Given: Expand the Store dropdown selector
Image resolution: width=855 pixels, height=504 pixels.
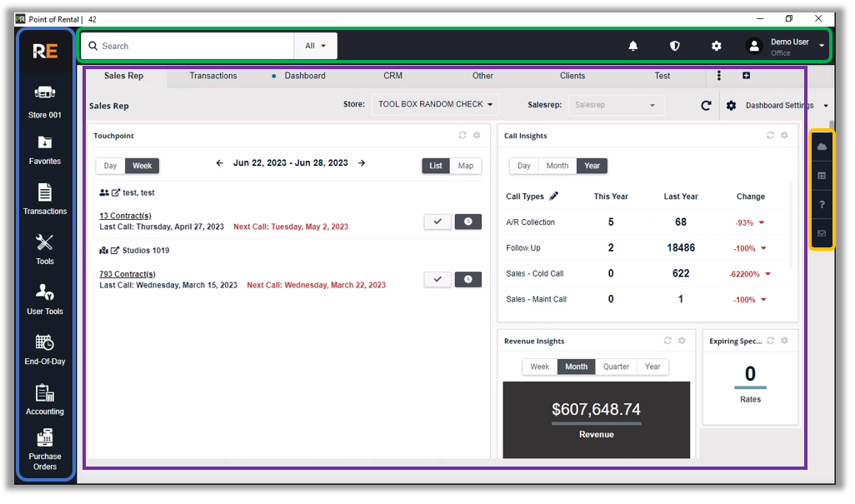Looking at the screenshot, I should coord(435,105).
